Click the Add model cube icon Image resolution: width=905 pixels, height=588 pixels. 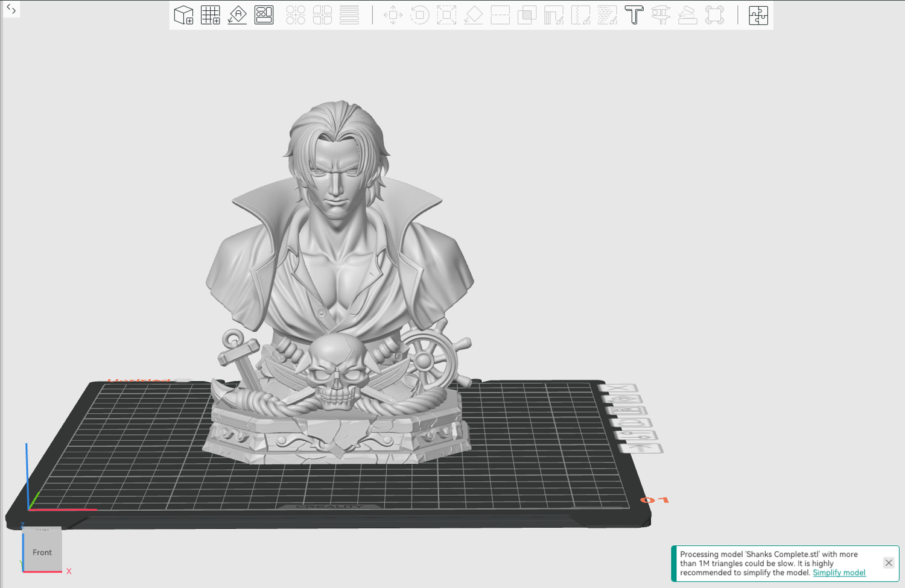183,15
